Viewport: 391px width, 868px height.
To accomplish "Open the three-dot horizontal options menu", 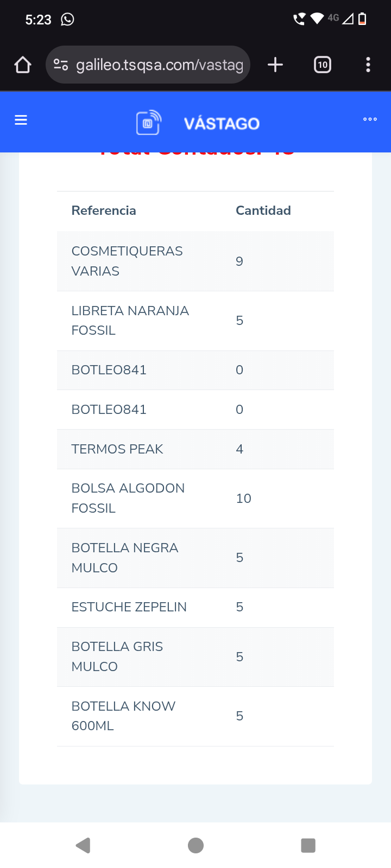I will (370, 119).
